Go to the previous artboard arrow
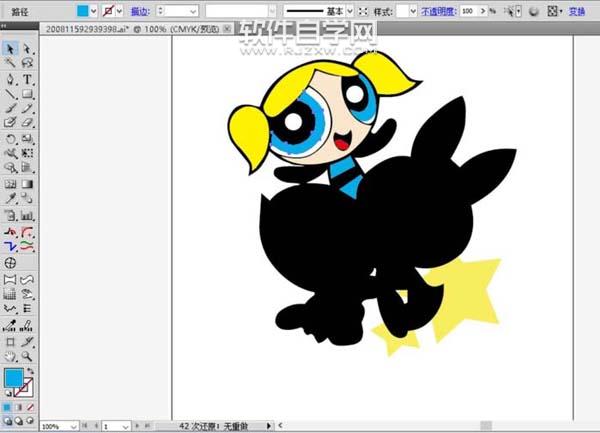600x433 pixels. 96,426
